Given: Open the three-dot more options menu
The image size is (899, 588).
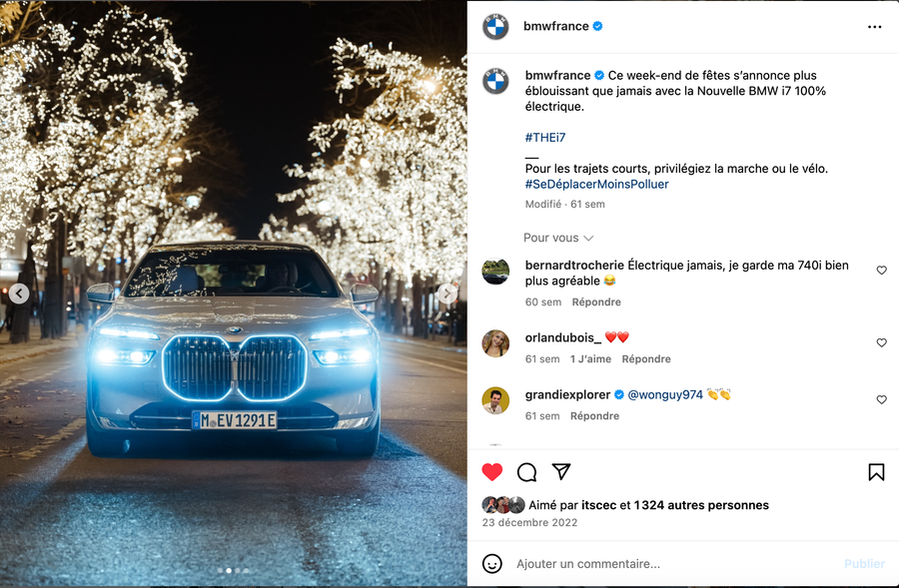Looking at the screenshot, I should tap(874, 27).
